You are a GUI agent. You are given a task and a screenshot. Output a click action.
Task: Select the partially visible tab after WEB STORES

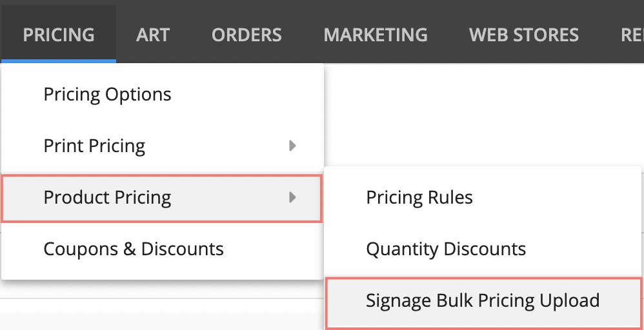(632, 35)
